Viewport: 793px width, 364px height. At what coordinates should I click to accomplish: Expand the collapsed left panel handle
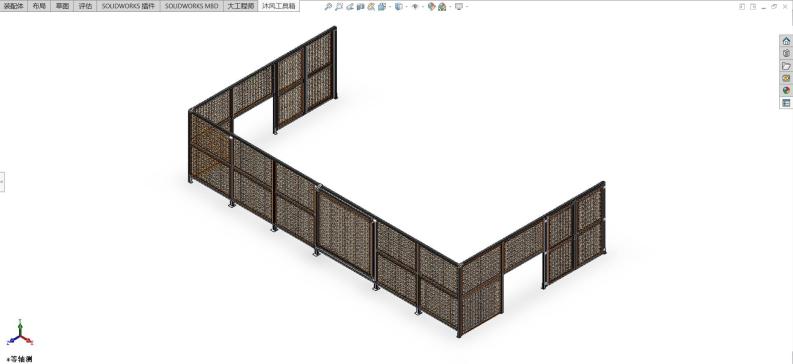2,181
